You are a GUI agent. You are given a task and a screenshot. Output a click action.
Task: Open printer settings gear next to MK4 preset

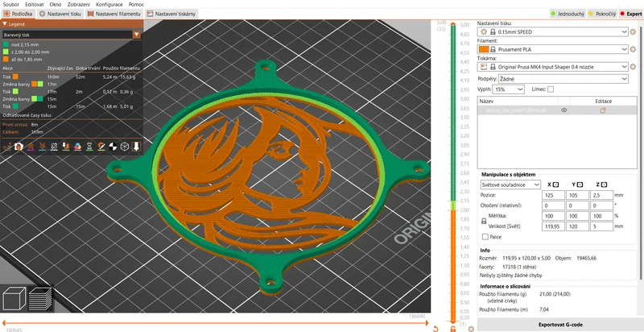(633, 67)
